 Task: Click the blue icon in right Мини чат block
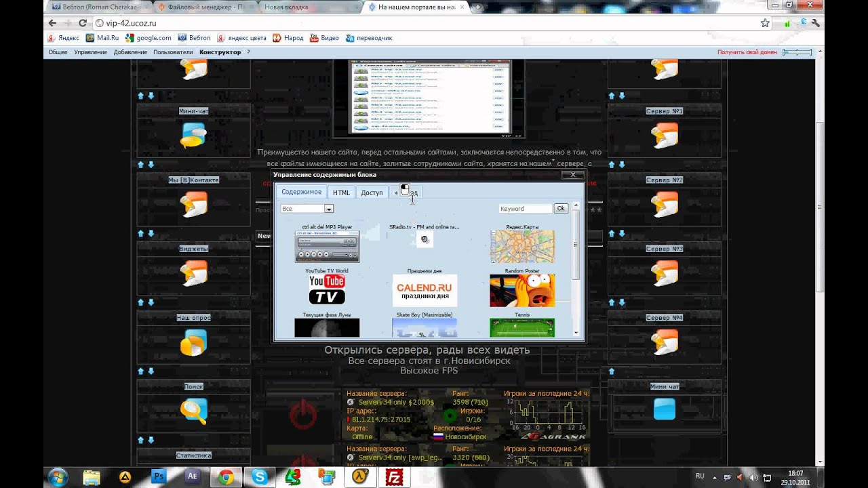[664, 409]
